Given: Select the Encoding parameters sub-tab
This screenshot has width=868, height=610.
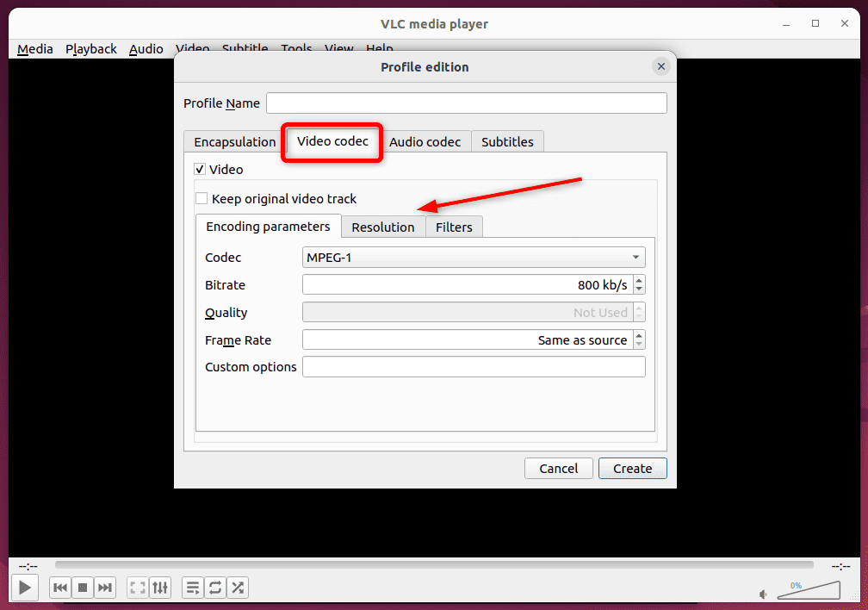Looking at the screenshot, I should coord(268,226).
